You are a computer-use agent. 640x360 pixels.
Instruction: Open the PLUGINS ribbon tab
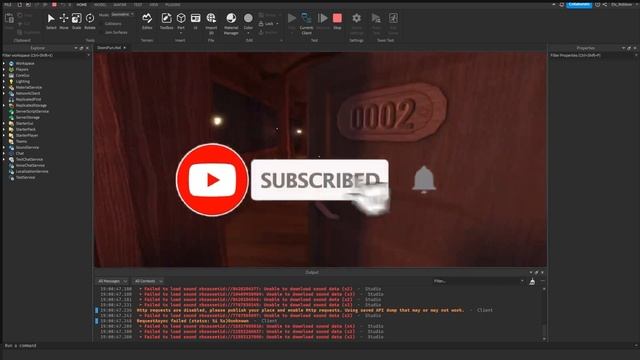pyautogui.click(x=173, y=4)
